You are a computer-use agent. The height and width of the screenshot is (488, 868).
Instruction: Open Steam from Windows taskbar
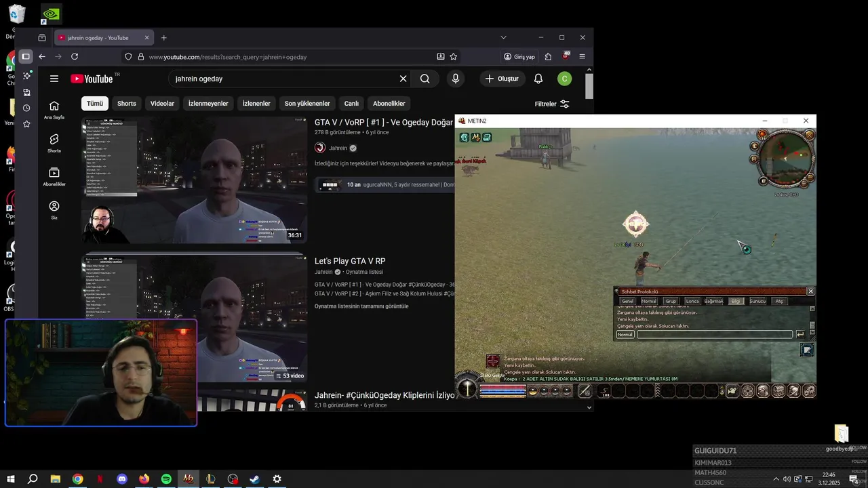[x=254, y=479]
